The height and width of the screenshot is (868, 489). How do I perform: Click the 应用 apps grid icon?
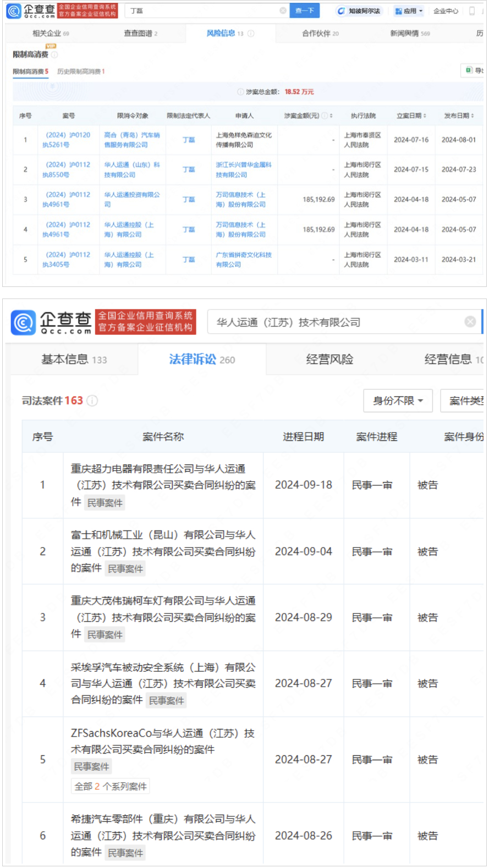[399, 11]
